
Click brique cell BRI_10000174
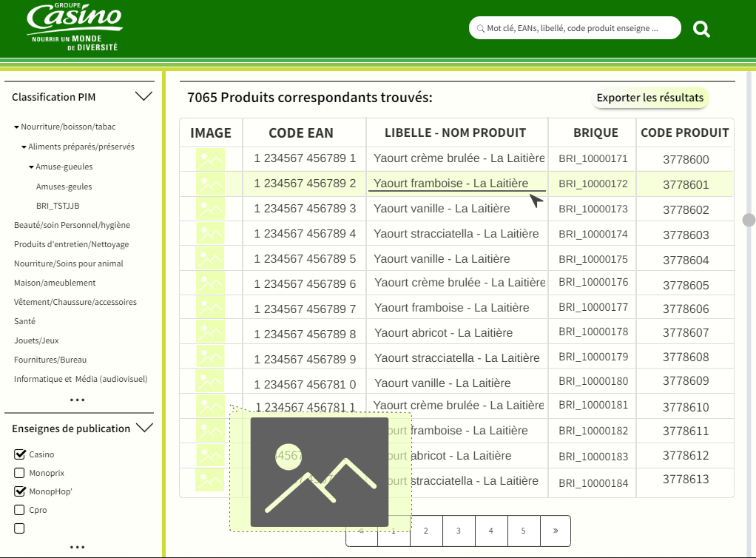[593, 234]
